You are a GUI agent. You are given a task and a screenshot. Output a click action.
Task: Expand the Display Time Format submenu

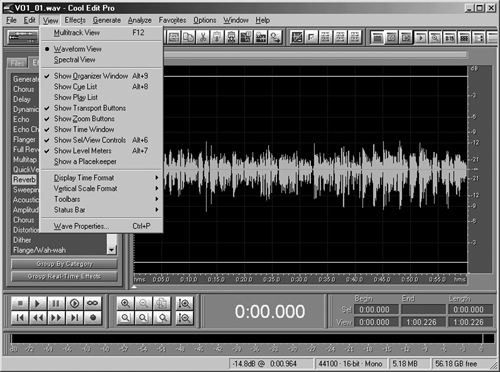(101, 178)
